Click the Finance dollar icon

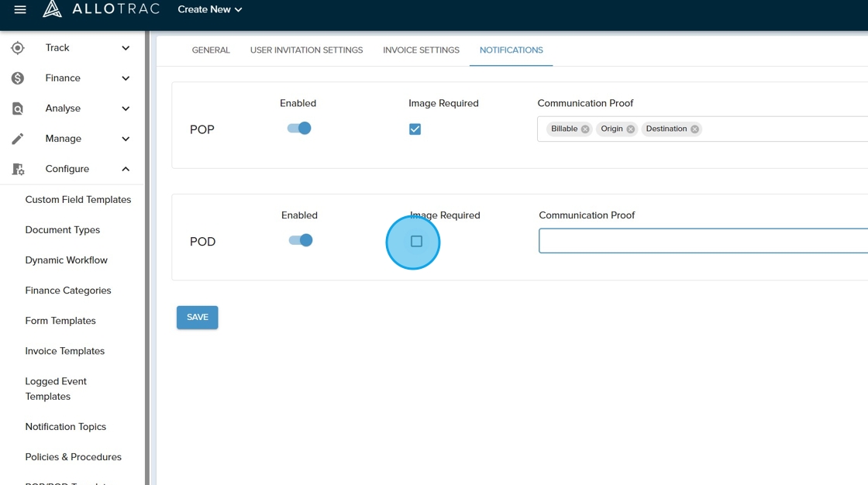(18, 78)
